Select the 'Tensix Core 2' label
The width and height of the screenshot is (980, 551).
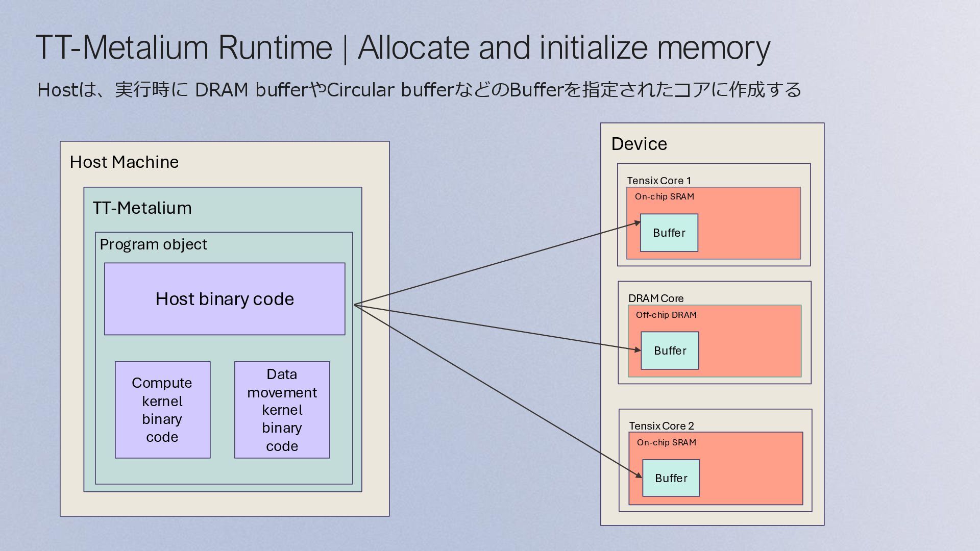coord(661,426)
